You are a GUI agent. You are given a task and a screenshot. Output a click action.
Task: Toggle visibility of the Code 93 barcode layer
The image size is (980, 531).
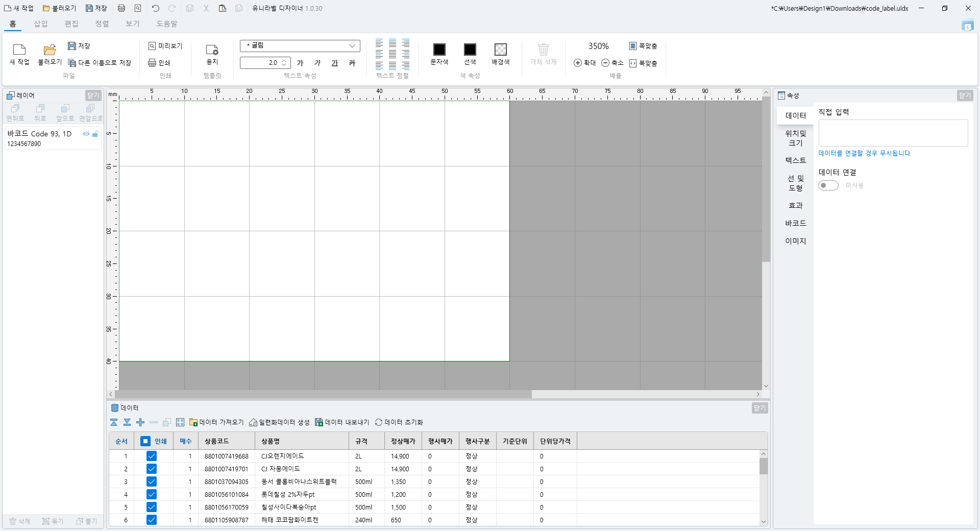(86, 134)
